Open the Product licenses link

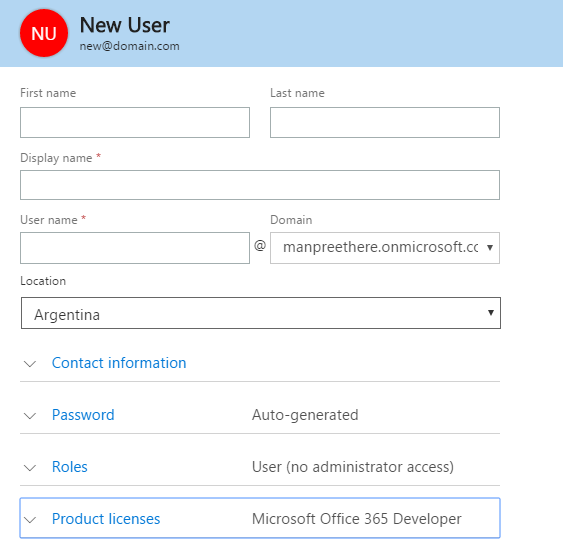click(106, 519)
